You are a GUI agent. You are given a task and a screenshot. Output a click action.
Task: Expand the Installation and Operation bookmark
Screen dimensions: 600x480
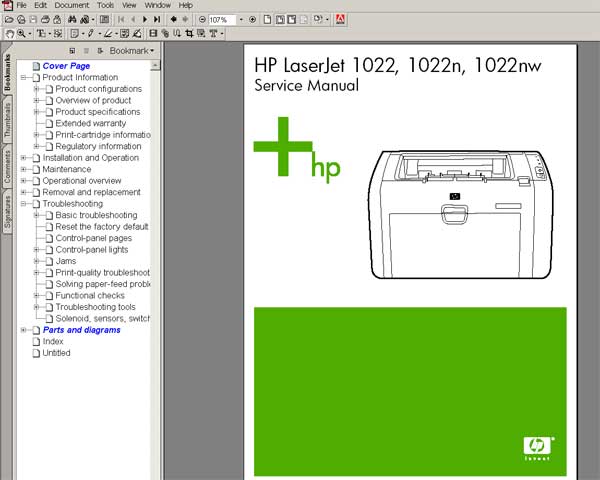(x=23, y=158)
